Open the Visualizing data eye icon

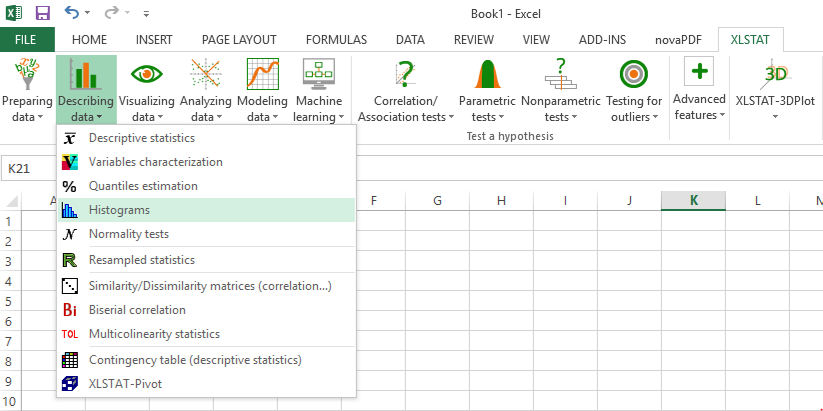(x=146, y=74)
